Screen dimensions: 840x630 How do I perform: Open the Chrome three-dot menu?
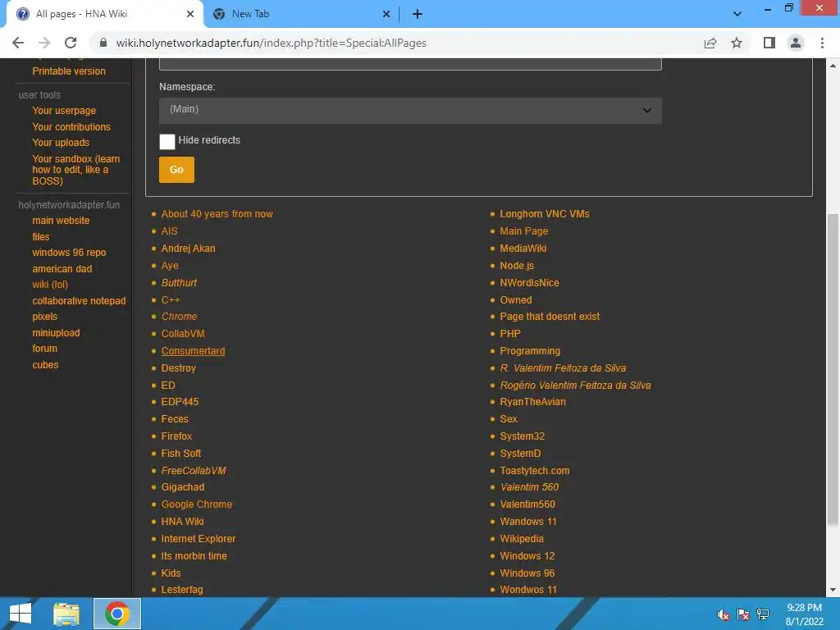[x=822, y=43]
